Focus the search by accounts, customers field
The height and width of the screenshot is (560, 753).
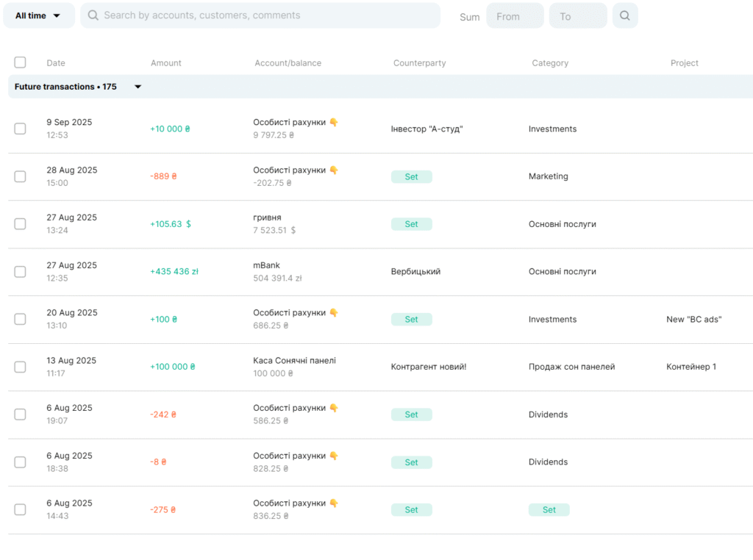coord(265,15)
